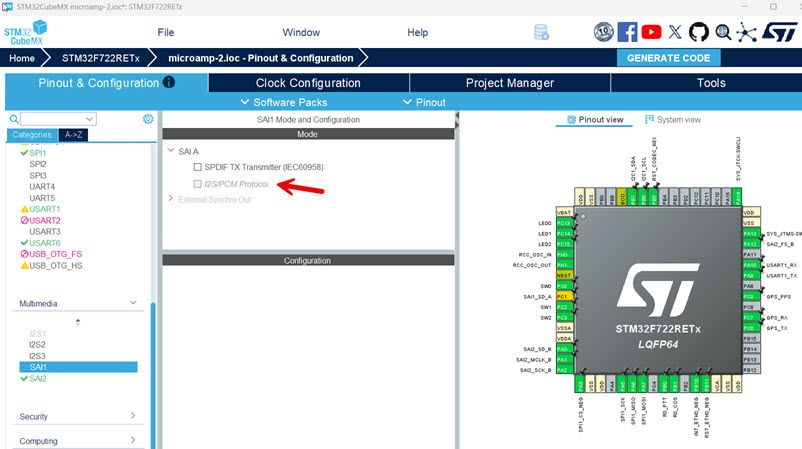Expand External Synchro Out section
The image size is (802, 449).
point(171,198)
